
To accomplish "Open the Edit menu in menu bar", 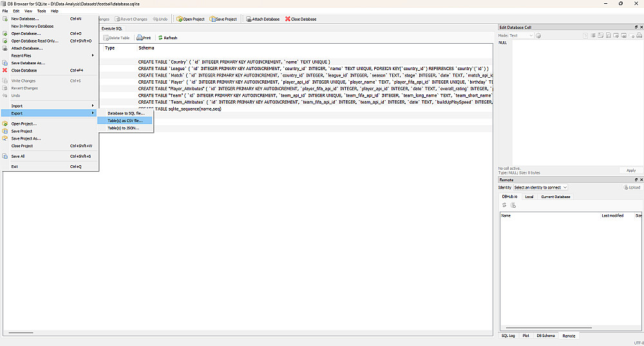I will 16,11.
